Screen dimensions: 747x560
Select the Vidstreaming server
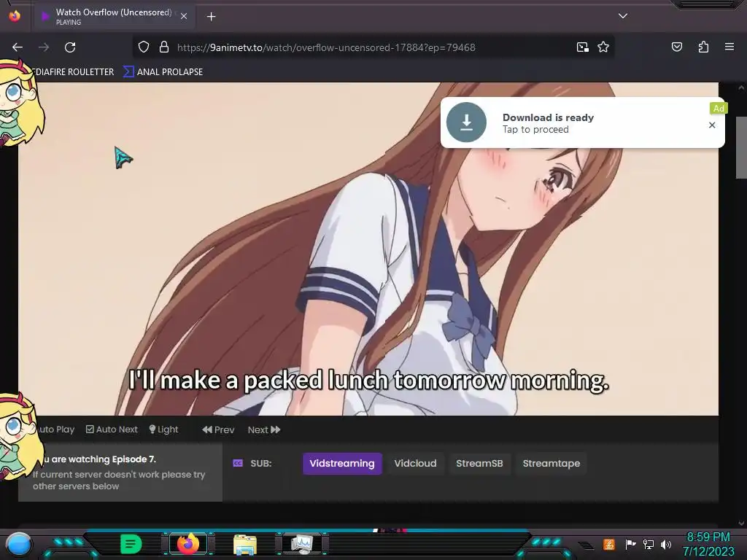pyautogui.click(x=342, y=463)
